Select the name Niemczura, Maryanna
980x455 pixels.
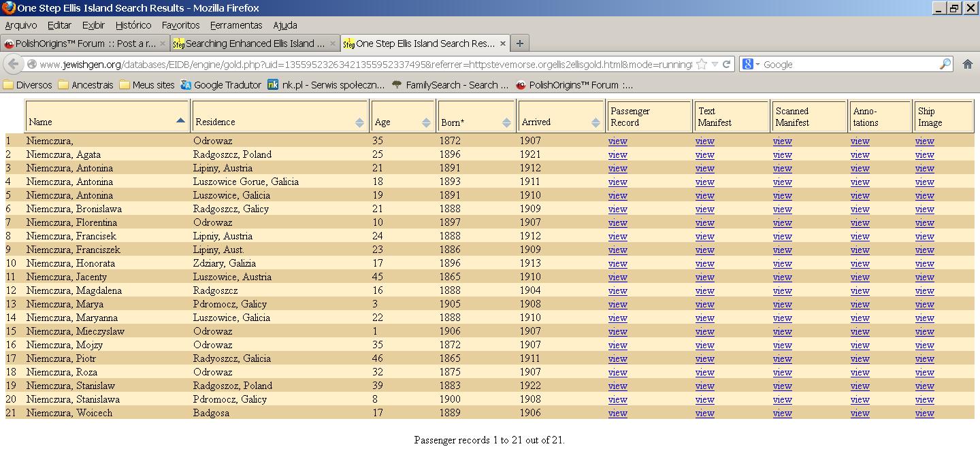click(72, 318)
